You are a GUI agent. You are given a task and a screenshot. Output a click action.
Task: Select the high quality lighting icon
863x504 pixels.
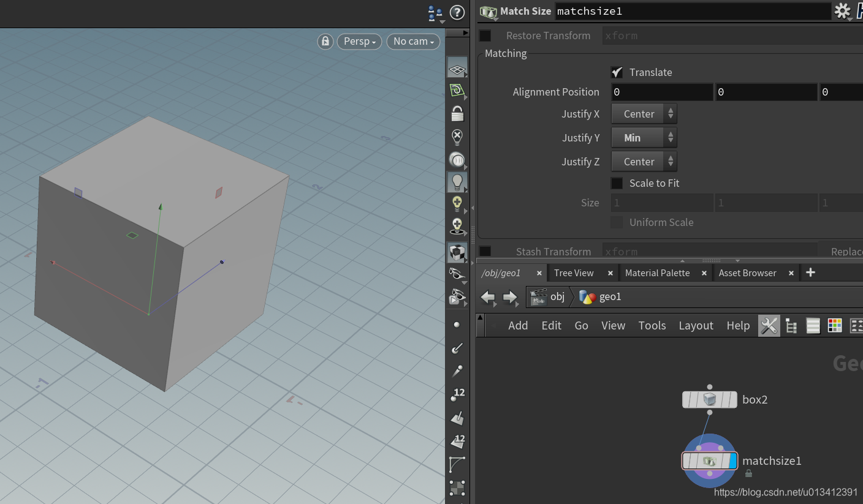(457, 204)
